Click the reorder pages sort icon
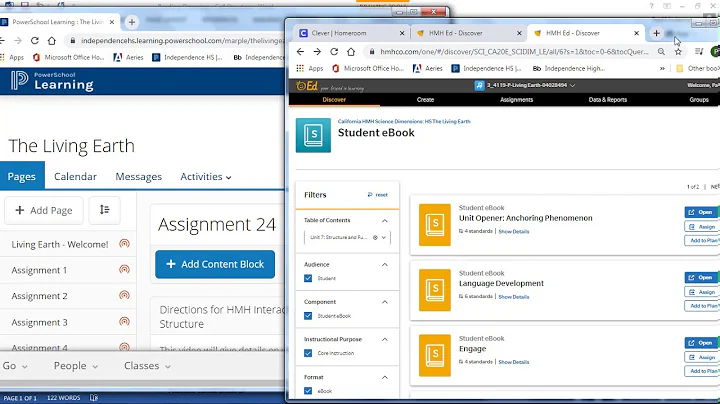The height and width of the screenshot is (404, 720). pyautogui.click(x=104, y=210)
